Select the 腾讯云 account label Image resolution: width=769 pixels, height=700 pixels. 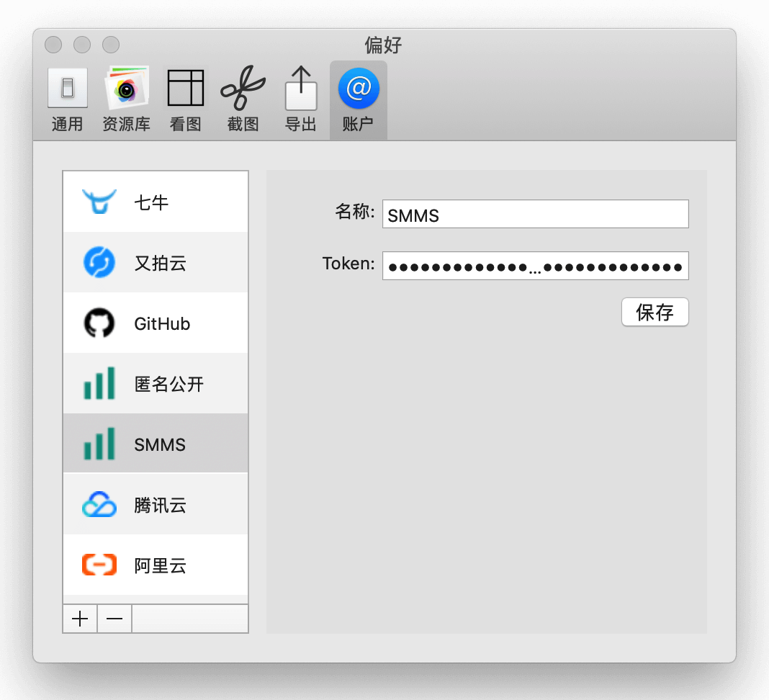tap(161, 506)
